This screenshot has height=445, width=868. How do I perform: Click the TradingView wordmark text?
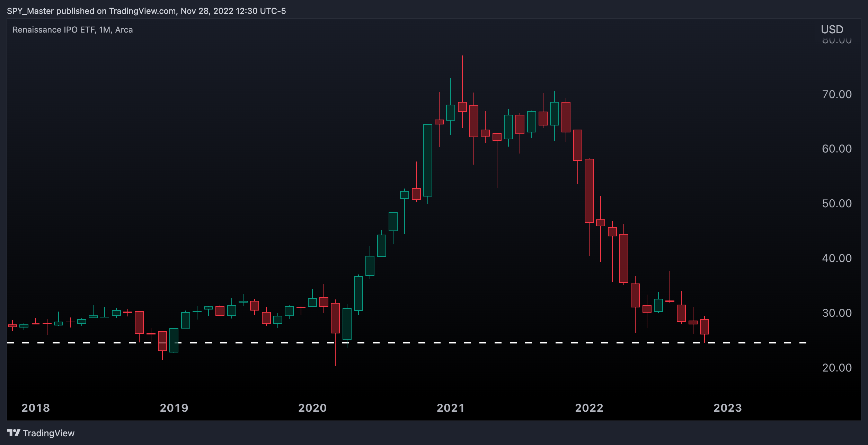(x=49, y=433)
